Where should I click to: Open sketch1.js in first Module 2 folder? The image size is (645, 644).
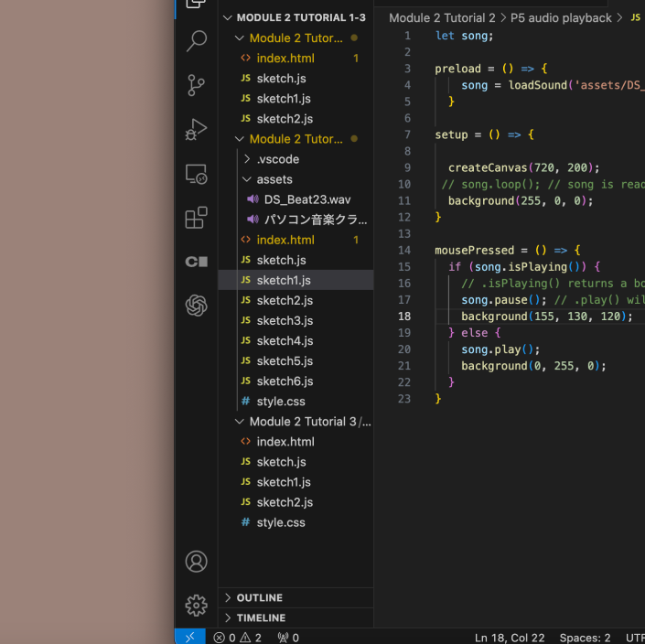pos(296,98)
